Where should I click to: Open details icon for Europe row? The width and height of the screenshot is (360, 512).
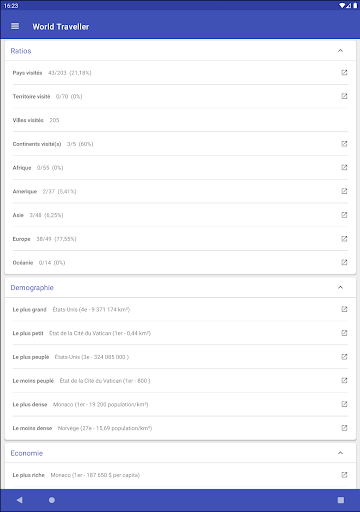pyautogui.click(x=344, y=239)
